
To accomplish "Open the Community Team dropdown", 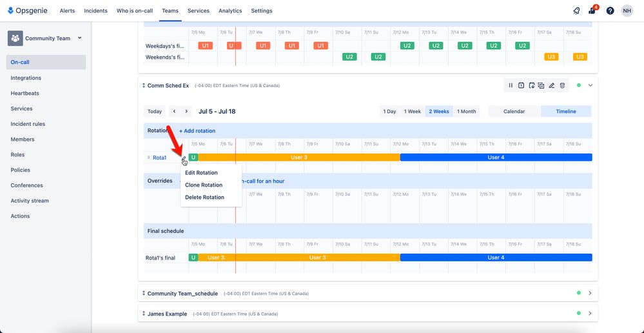I will pos(80,38).
